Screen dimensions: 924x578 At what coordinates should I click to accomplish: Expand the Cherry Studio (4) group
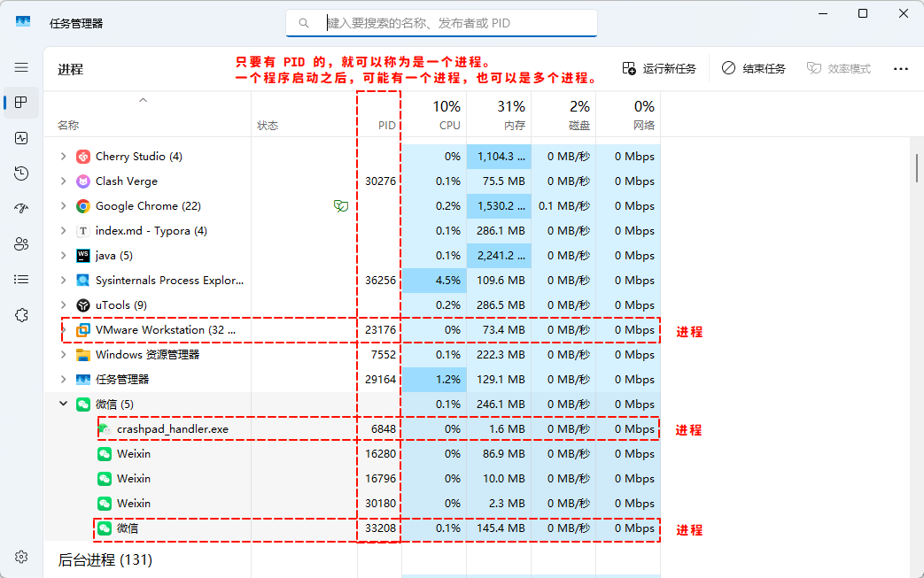(63, 157)
